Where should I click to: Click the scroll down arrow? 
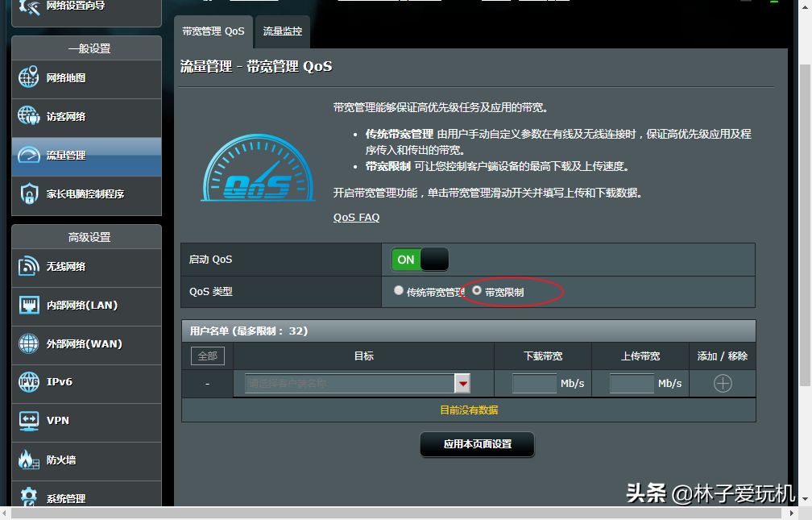(805, 499)
